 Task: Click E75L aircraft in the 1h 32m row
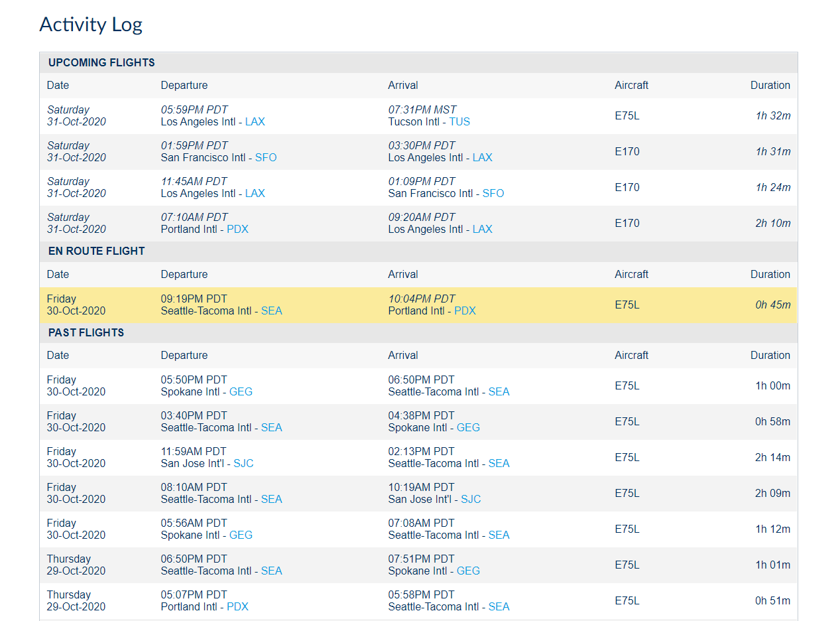627,116
